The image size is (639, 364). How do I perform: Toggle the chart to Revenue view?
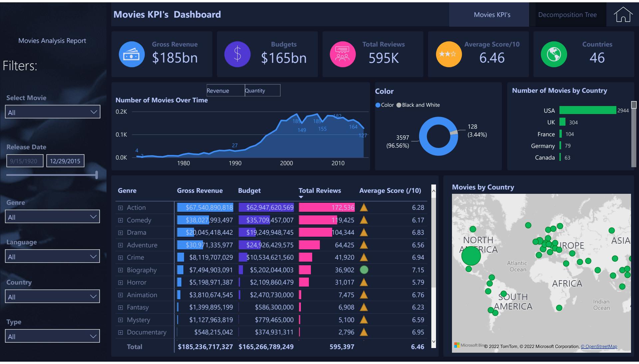pos(225,90)
